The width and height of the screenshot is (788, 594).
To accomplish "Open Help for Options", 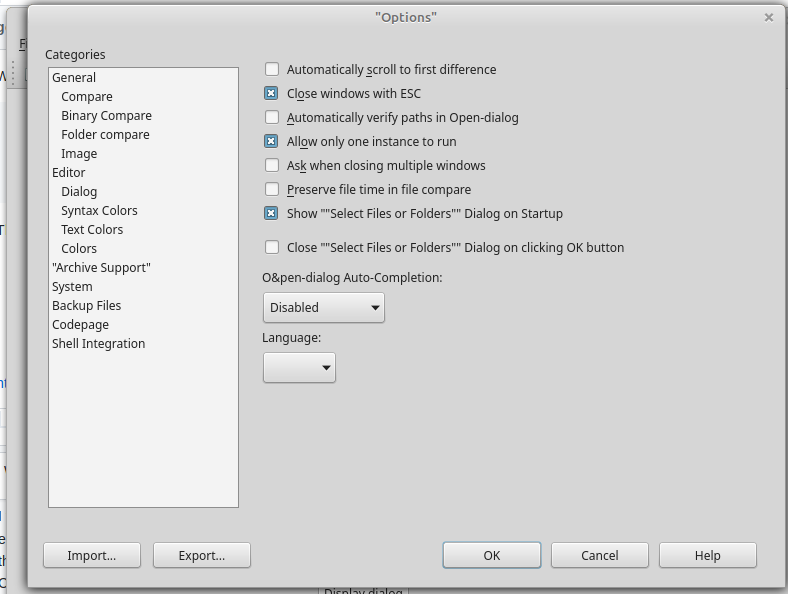I will tap(708, 555).
